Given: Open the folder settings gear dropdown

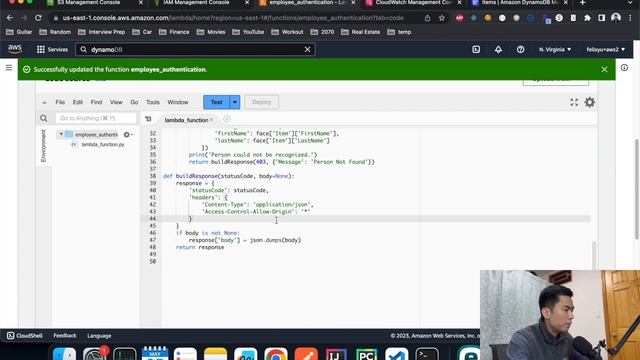Looking at the screenshot, I should click(x=128, y=134).
